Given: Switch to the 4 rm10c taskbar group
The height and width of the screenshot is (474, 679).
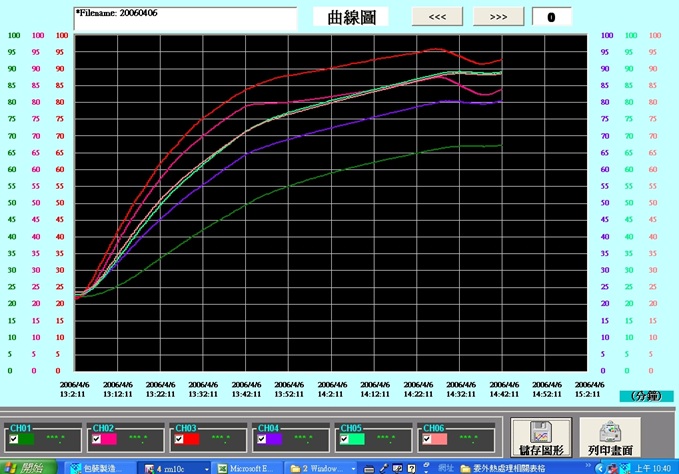Looking at the screenshot, I should (x=175, y=468).
